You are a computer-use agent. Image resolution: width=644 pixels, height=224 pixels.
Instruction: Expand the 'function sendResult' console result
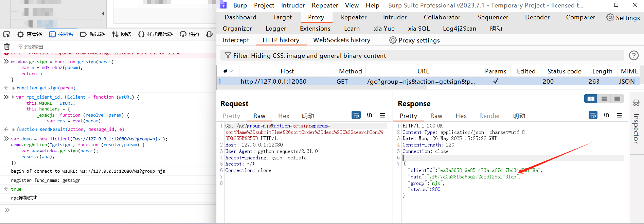pos(14,130)
